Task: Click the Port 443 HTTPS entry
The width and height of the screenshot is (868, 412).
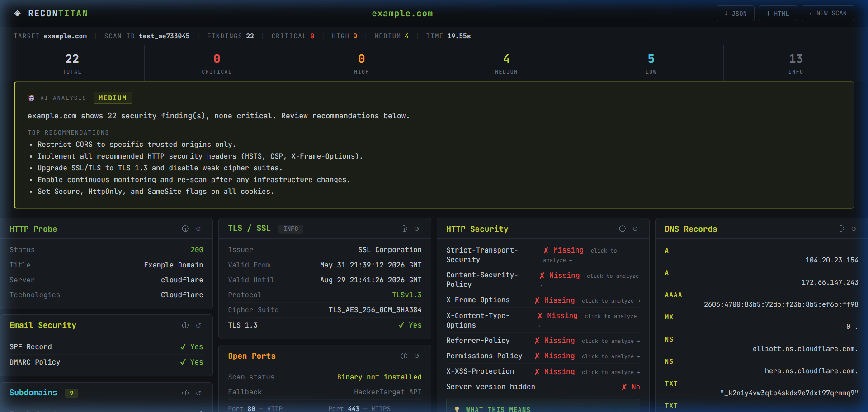Action: [x=359, y=408]
